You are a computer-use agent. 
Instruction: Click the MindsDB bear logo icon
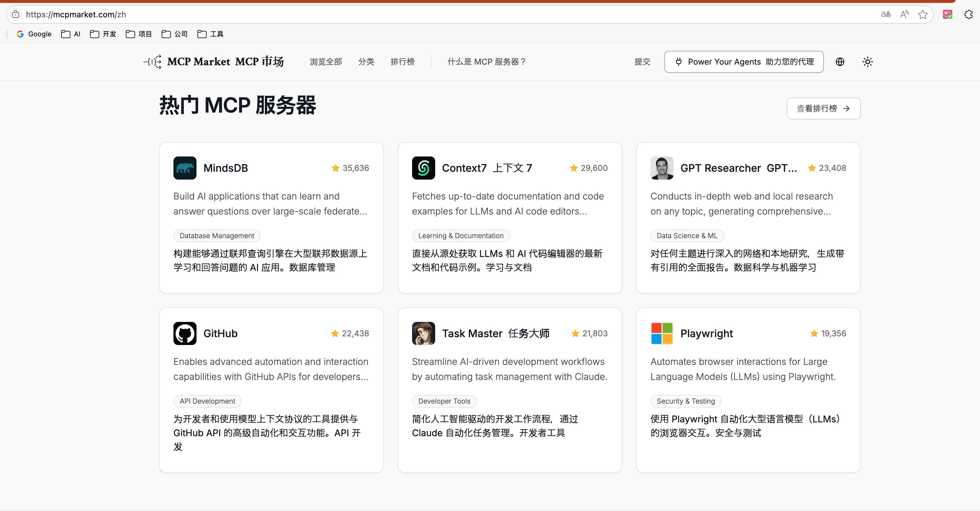coord(185,168)
